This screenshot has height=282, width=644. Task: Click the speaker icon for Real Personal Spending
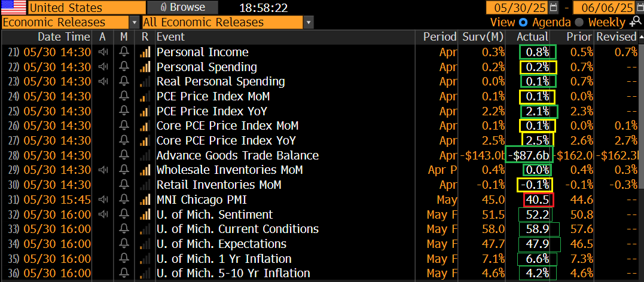click(103, 81)
